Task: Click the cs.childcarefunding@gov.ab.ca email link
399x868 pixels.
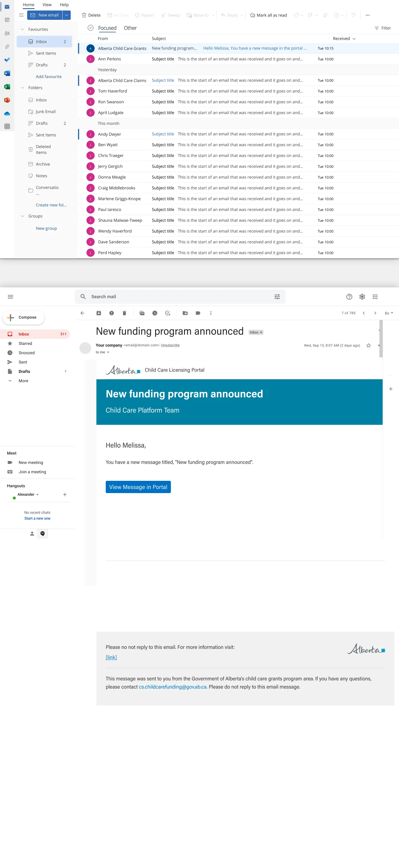Action: (x=173, y=687)
